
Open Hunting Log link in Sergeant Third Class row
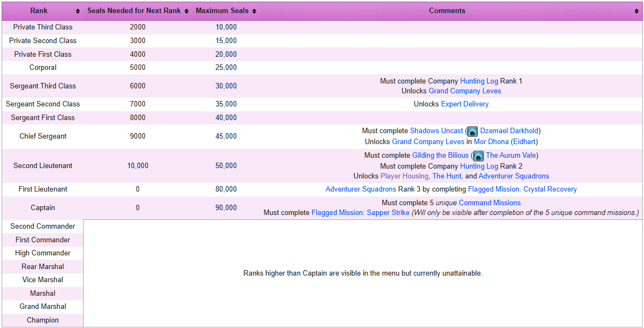click(x=479, y=81)
